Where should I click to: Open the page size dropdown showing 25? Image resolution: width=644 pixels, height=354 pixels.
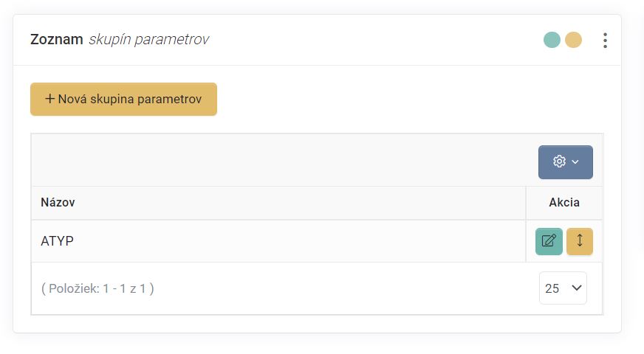click(562, 288)
